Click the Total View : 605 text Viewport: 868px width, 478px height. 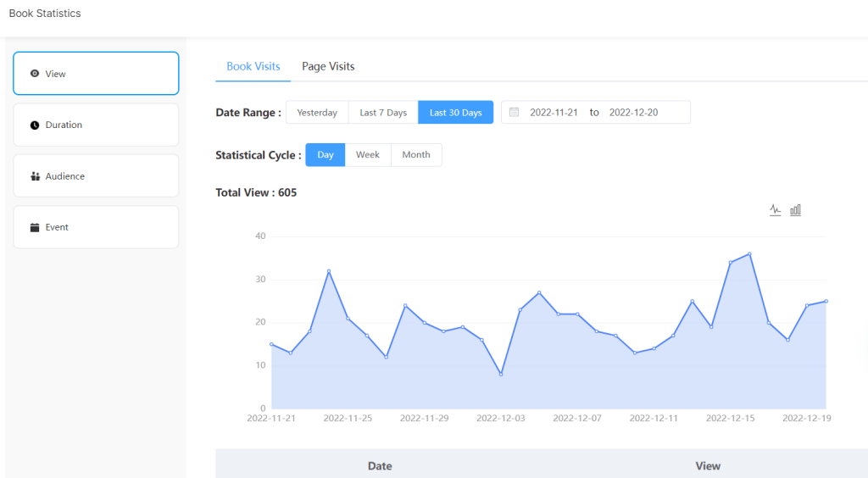point(256,192)
